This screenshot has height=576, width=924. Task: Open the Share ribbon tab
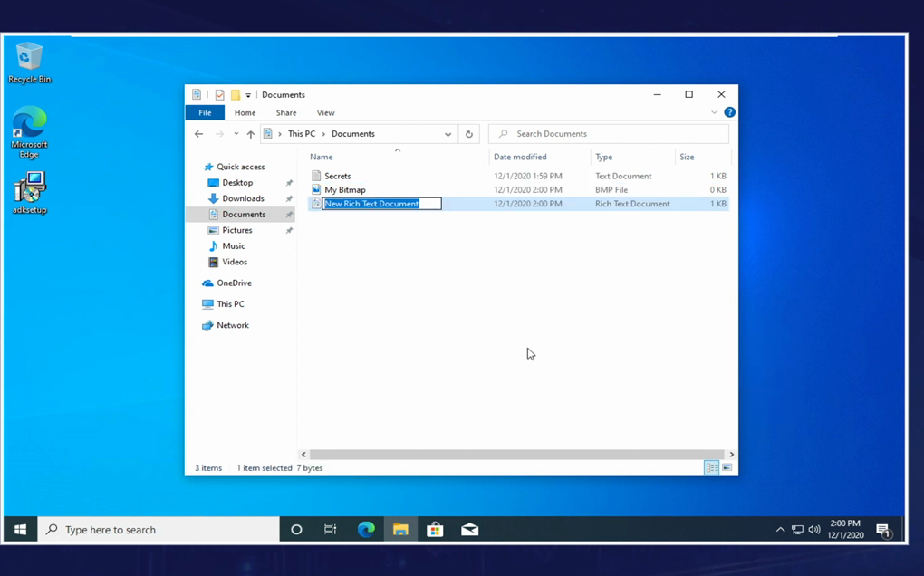pos(286,113)
